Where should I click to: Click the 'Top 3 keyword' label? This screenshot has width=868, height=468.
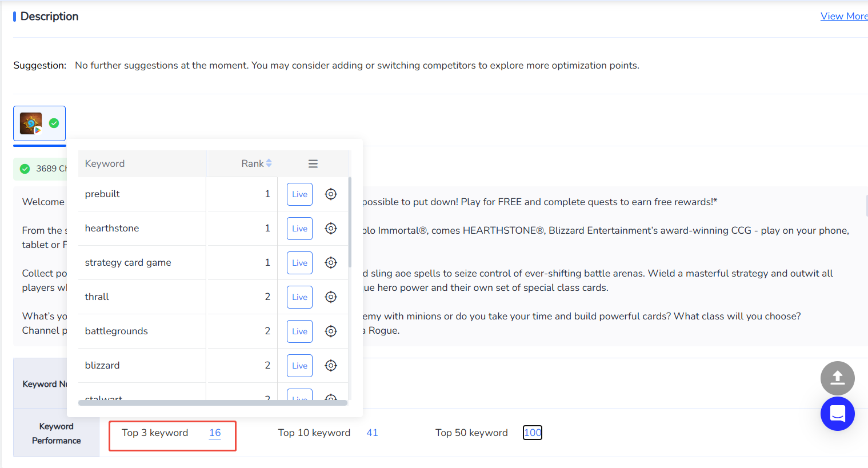(155, 433)
